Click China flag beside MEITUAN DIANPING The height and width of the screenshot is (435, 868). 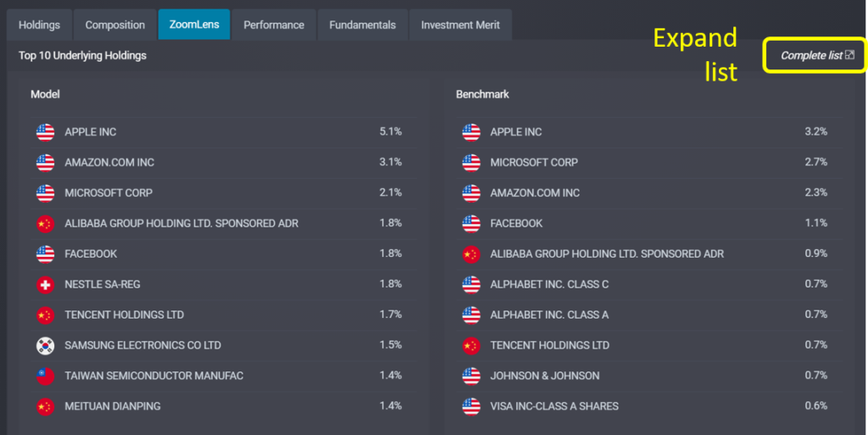tap(46, 406)
